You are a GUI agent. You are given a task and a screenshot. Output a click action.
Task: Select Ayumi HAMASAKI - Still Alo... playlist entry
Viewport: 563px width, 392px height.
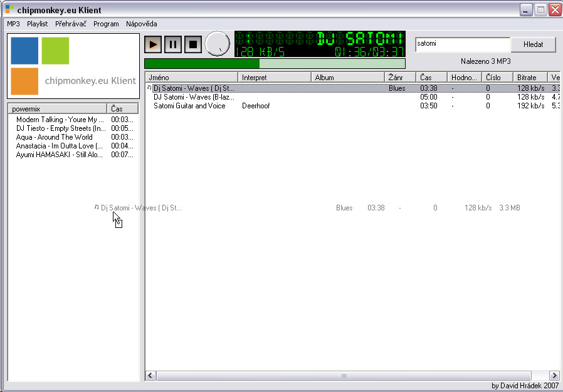(x=73, y=155)
